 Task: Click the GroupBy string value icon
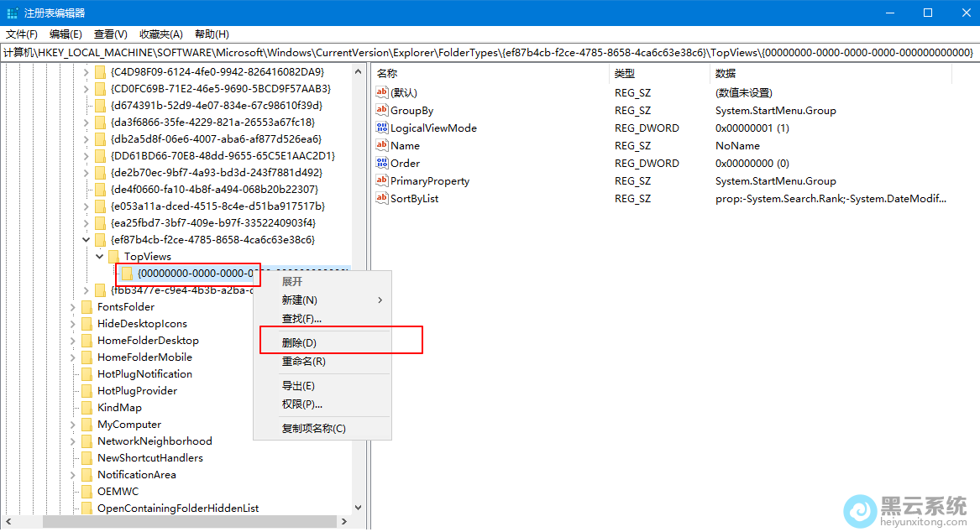[x=383, y=110]
